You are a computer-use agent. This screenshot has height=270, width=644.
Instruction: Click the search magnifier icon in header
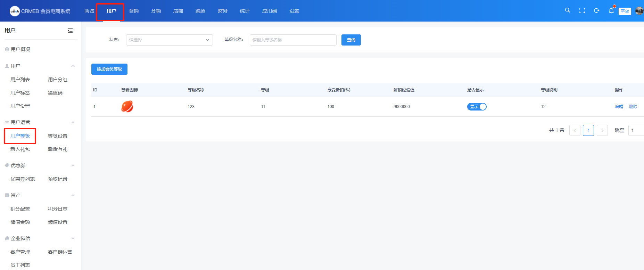coord(567,10)
